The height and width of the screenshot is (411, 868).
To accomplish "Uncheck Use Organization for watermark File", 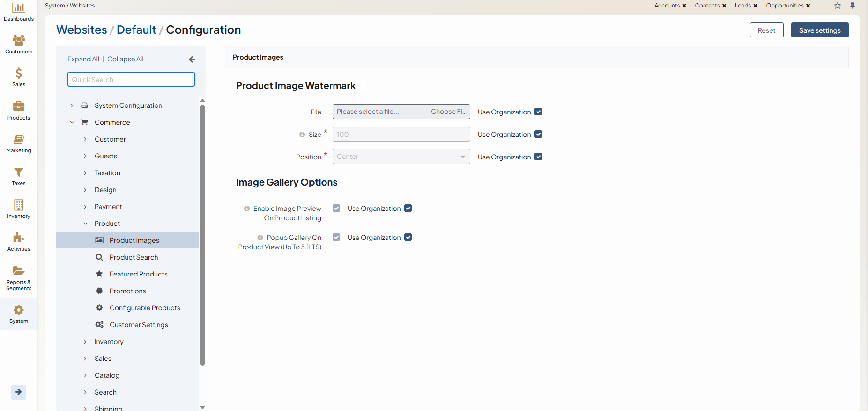I will click(538, 112).
